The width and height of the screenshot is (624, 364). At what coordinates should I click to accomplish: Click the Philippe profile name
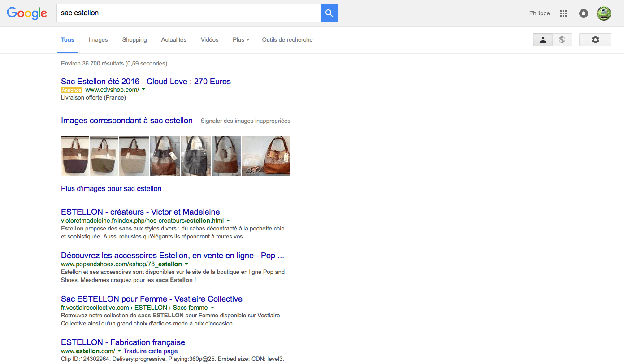(x=539, y=13)
